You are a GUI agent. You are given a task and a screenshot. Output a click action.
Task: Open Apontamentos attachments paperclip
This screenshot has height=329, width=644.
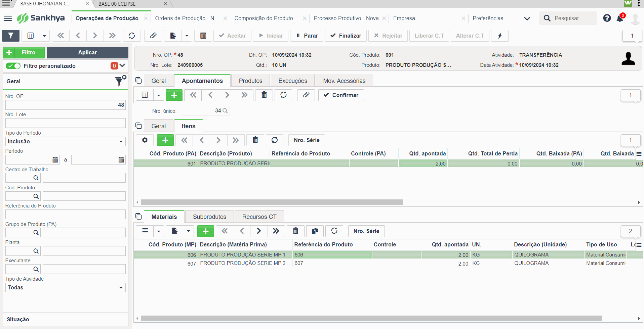306,95
